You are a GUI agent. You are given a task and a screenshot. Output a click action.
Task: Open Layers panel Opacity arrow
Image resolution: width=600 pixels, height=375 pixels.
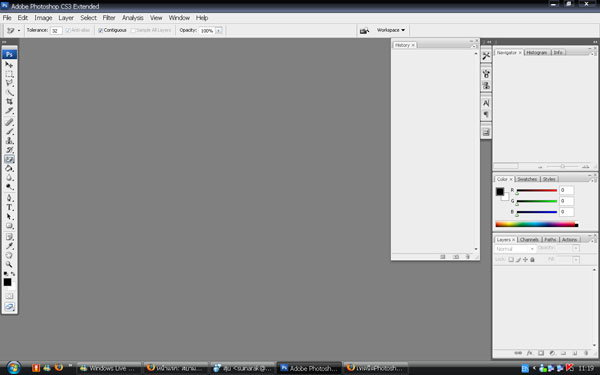576,248
